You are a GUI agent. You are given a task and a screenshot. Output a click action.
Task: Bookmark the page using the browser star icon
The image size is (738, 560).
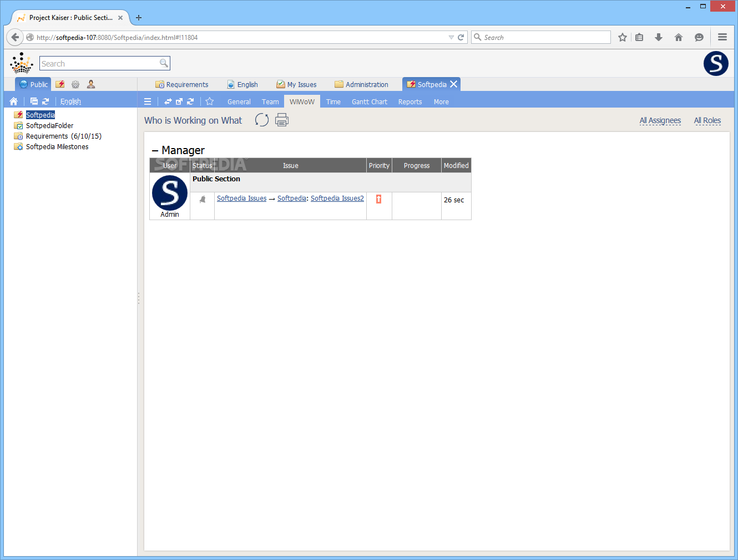tap(623, 37)
